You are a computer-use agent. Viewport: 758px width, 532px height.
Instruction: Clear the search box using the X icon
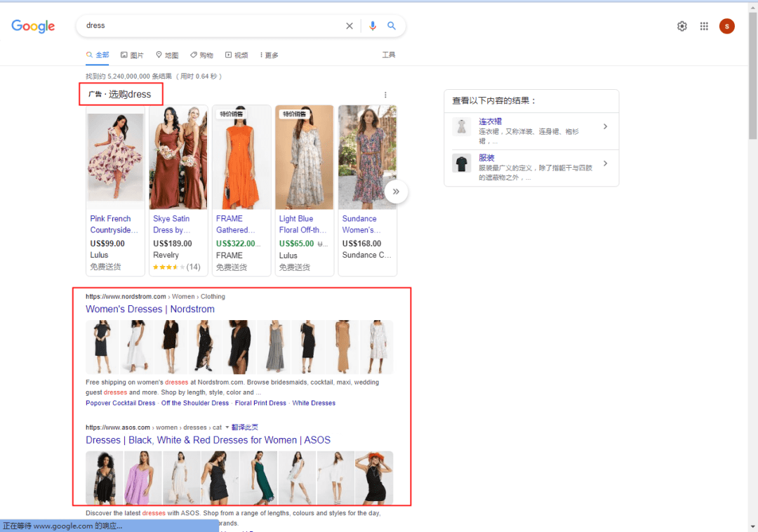pos(349,25)
